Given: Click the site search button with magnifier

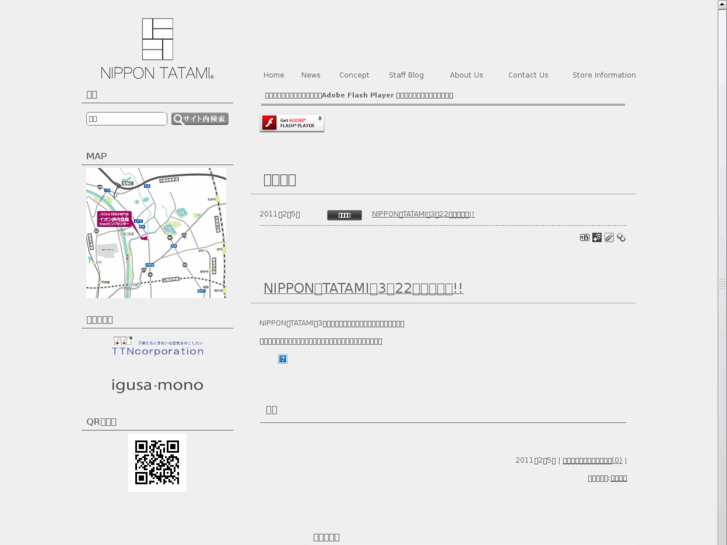Looking at the screenshot, I should (x=200, y=119).
